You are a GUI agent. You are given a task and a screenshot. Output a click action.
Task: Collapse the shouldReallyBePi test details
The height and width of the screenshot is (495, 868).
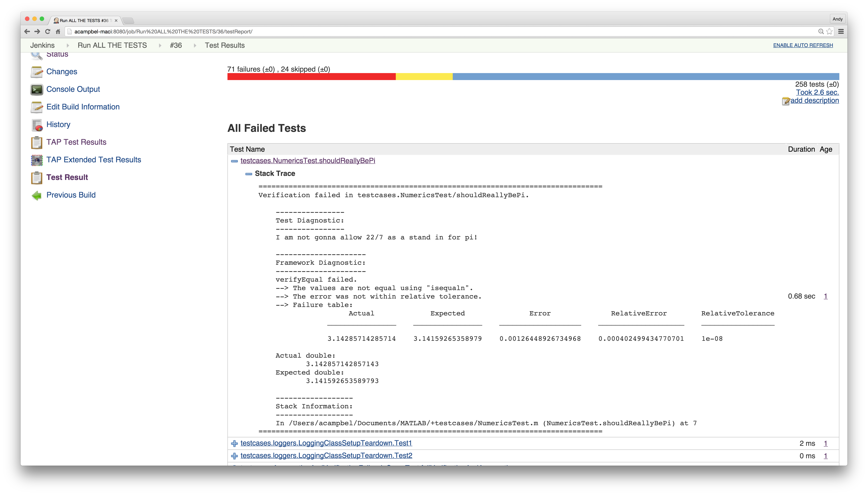pyautogui.click(x=234, y=161)
